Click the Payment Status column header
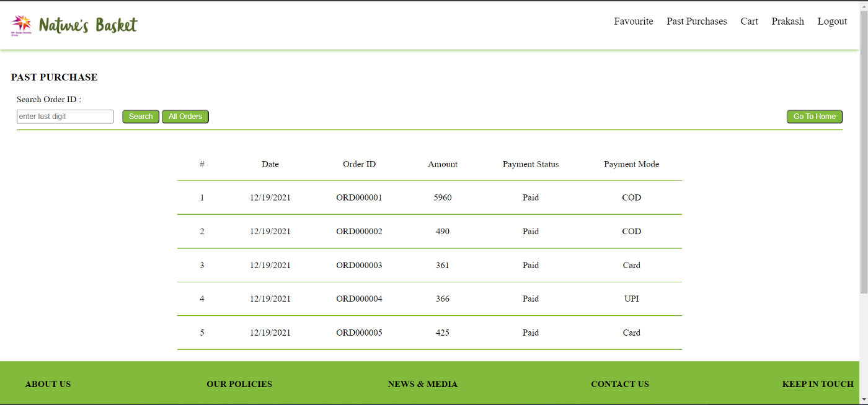The image size is (868, 405). click(x=530, y=164)
